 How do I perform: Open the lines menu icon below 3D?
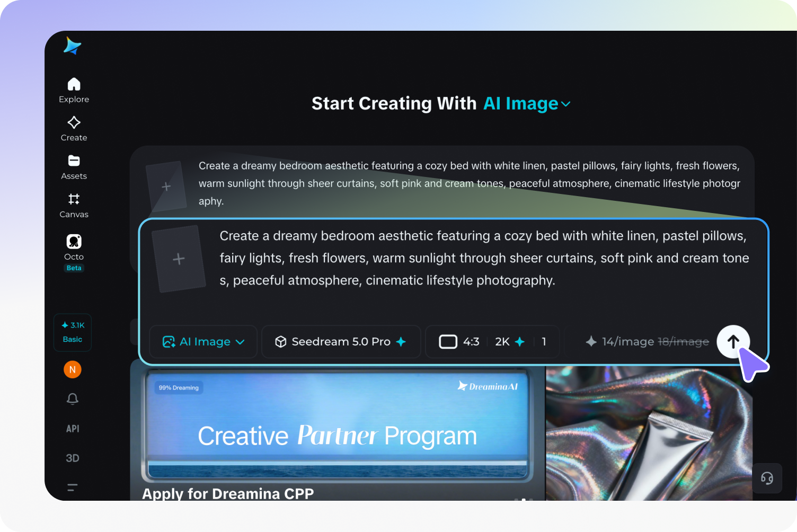click(73, 487)
